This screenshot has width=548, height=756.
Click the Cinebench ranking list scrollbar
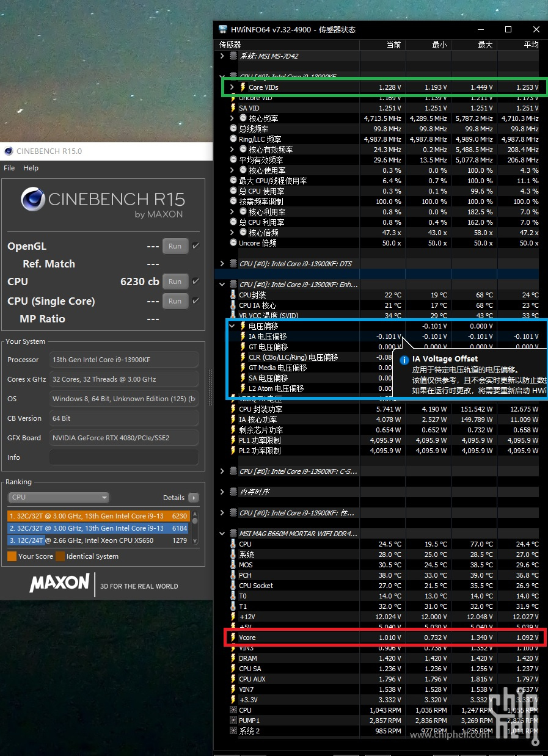(195, 528)
